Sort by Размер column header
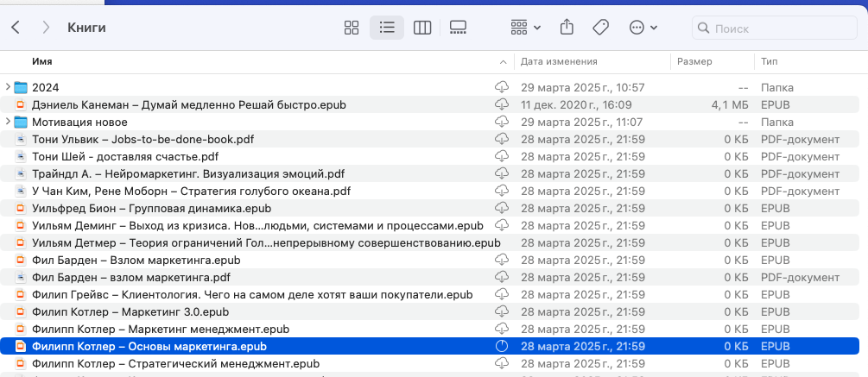This screenshot has height=377, width=868. point(694,61)
